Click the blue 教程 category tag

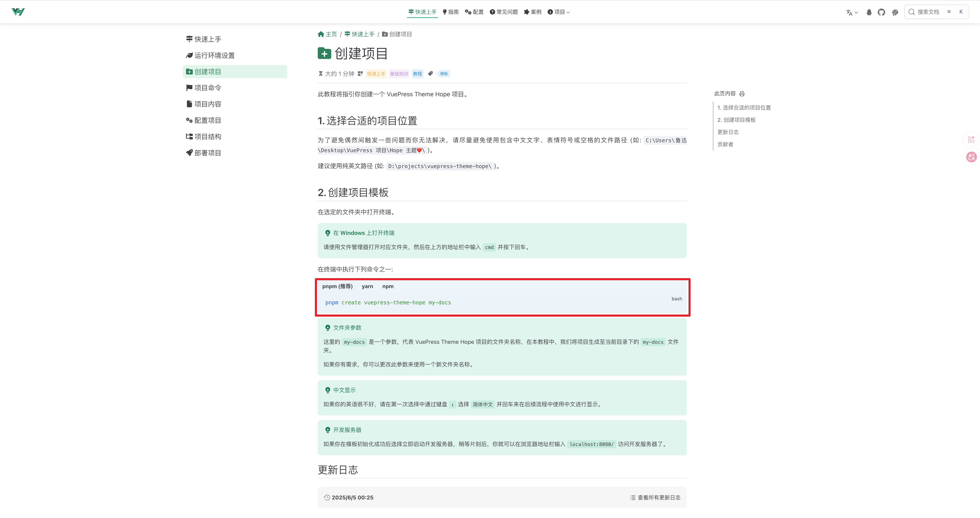coord(417,74)
